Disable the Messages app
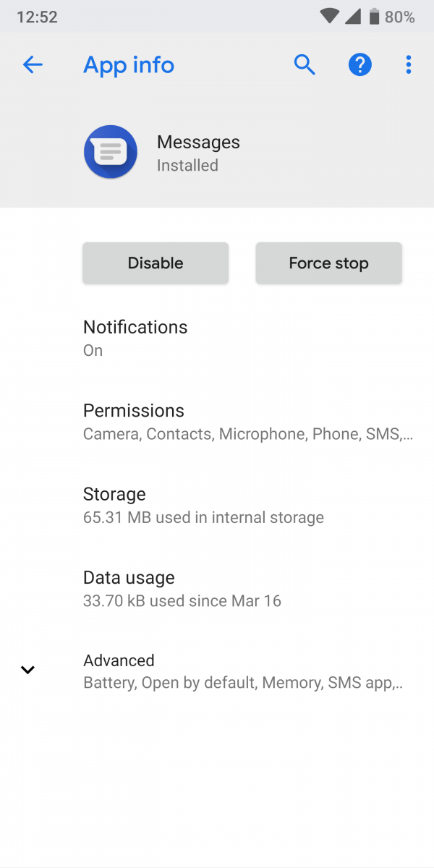Screen dimensions: 434x868 tap(155, 263)
